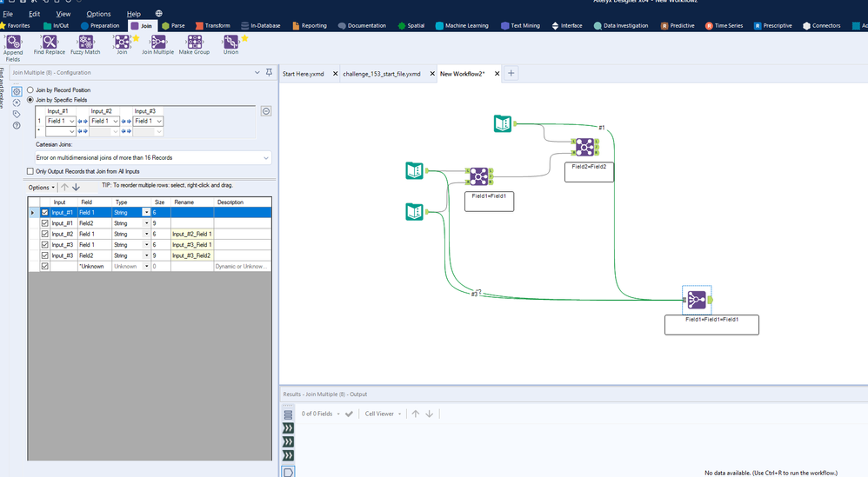Select the Append Fields tool
Image resolution: width=868 pixels, height=477 pixels.
13,47
